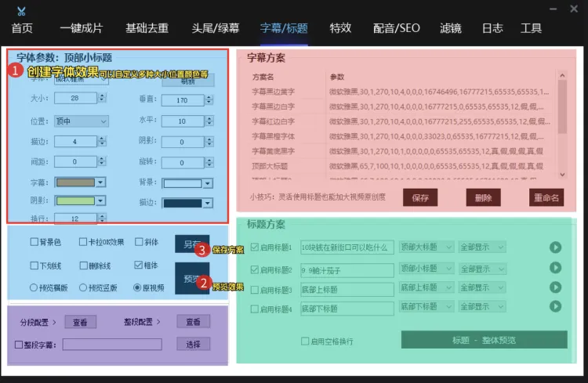
Task: Click 选择 button for 整段字幕
Action: click(x=193, y=344)
